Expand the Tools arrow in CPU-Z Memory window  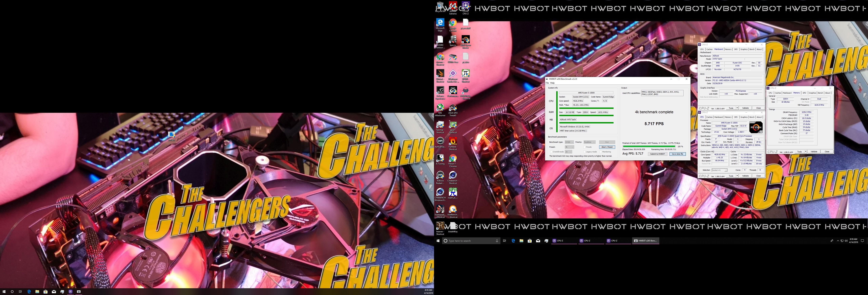[x=806, y=152]
